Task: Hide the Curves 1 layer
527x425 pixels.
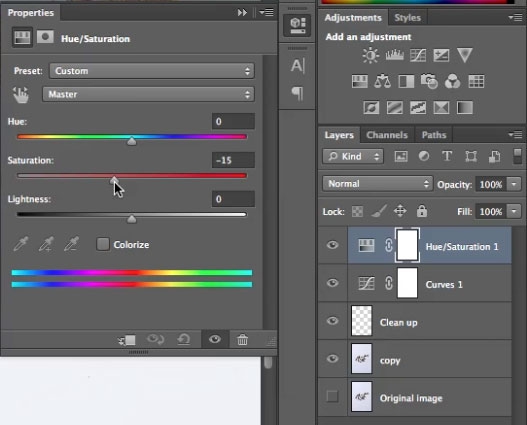Action: click(x=332, y=283)
